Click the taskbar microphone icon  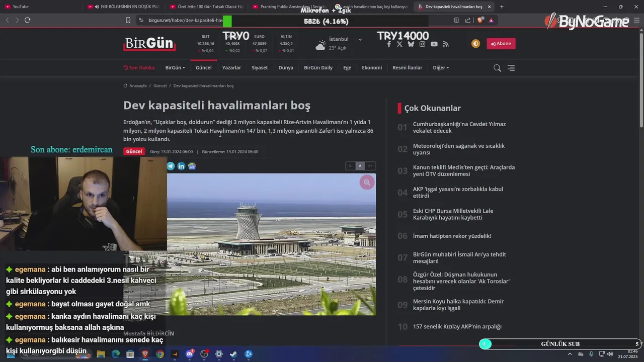tap(591, 354)
